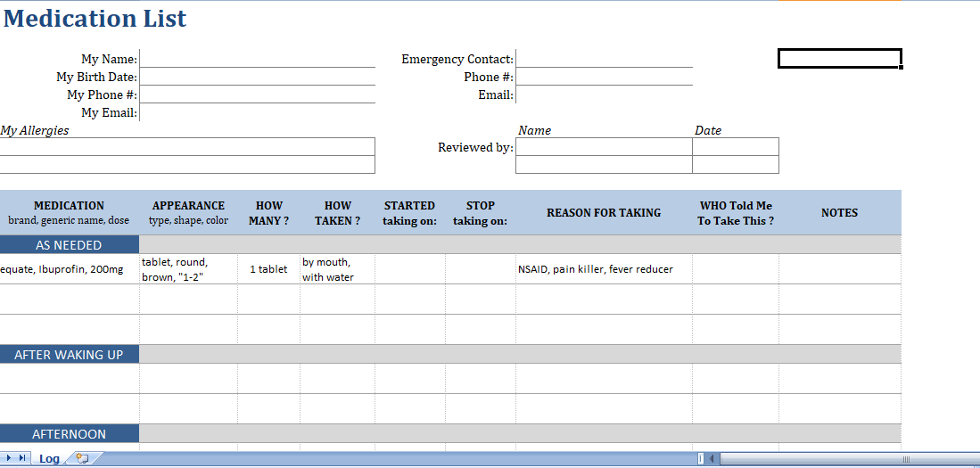This screenshot has width=980, height=468.
Task: Click the STOP taking on column header
Action: pos(480,212)
